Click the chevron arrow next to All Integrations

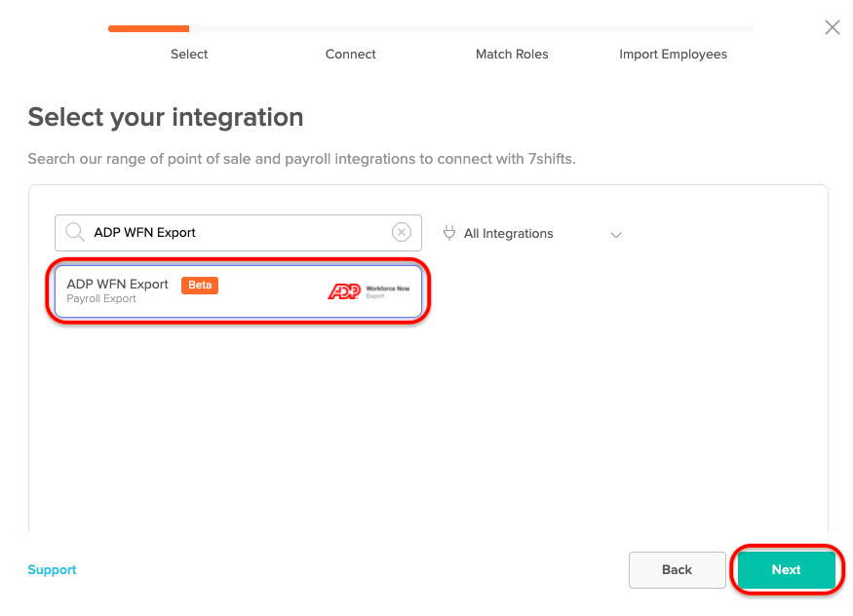pos(615,235)
